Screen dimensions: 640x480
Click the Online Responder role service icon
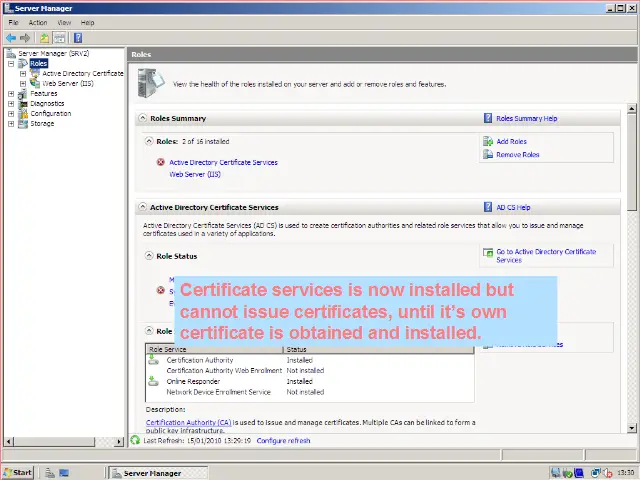153,381
